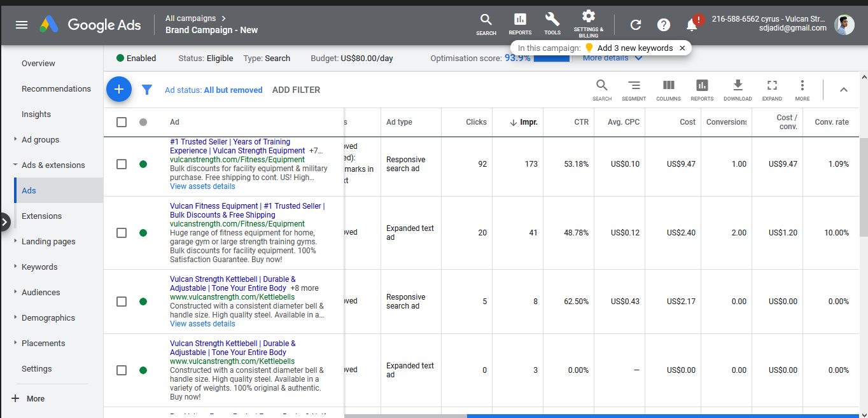Click the Download icon
868x418 pixels.
(x=738, y=90)
